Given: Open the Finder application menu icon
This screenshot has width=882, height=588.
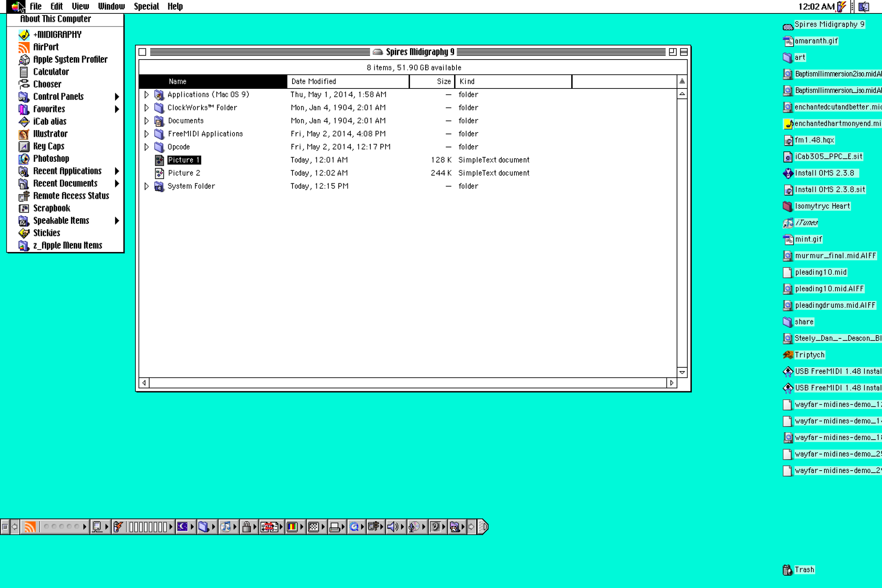Looking at the screenshot, I should pos(863,6).
